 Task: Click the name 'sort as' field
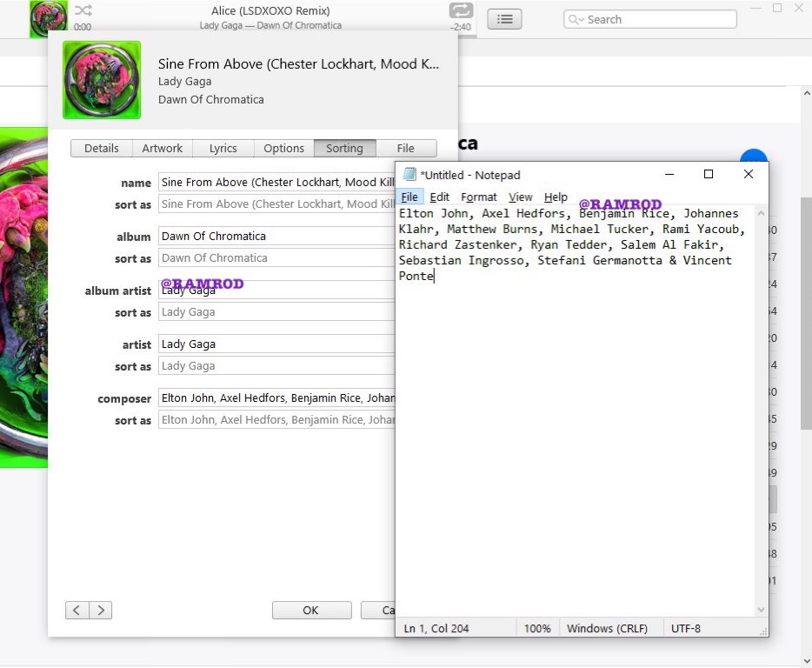point(276,204)
